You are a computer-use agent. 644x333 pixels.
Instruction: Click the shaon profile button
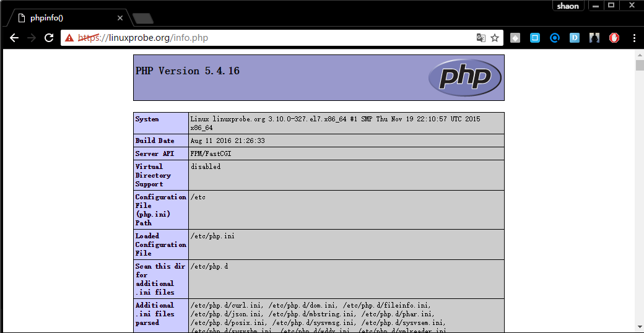[x=568, y=6]
